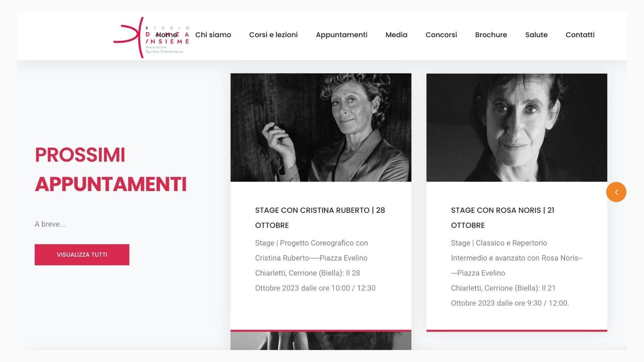The width and height of the screenshot is (644, 362).
Task: Open the Cristina Ruberto portrait photo
Action: (x=321, y=128)
